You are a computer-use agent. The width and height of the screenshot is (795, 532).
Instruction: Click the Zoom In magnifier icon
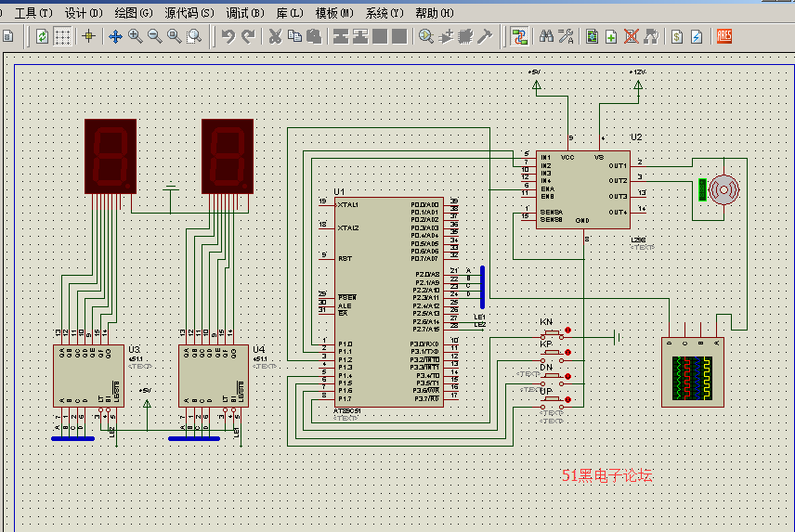pos(136,36)
